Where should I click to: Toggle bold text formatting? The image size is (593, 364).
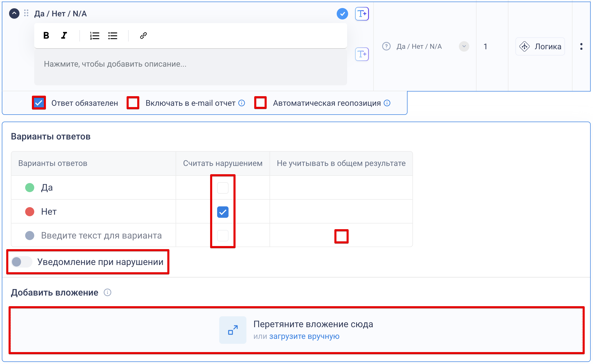[x=46, y=36]
